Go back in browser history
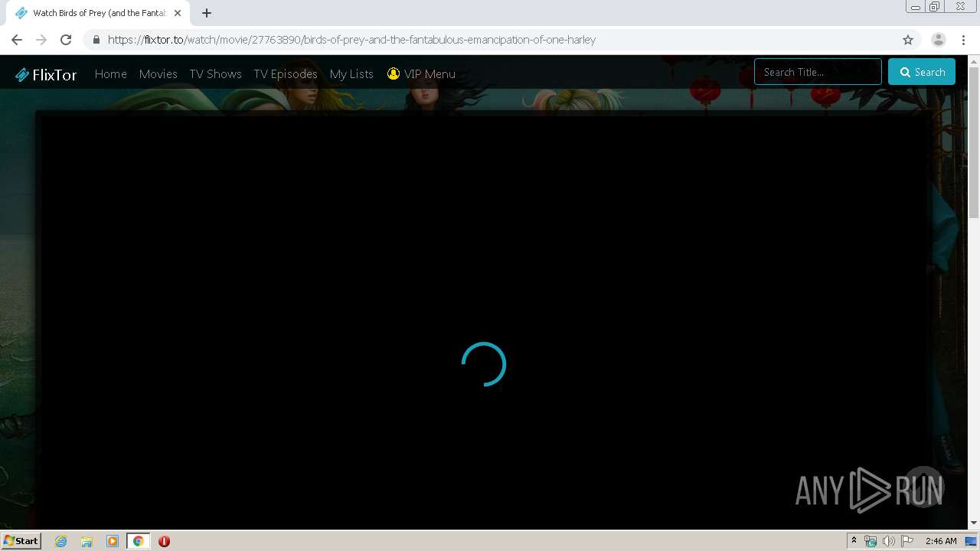Viewport: 980px width, 551px height. point(17,40)
